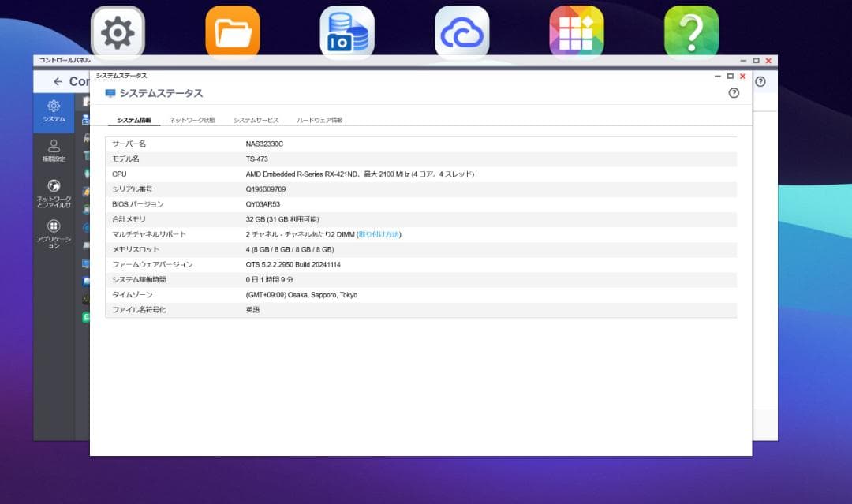Click the help icon at the Control Panel edge
Viewport: 852px width, 504px height.
(x=759, y=81)
